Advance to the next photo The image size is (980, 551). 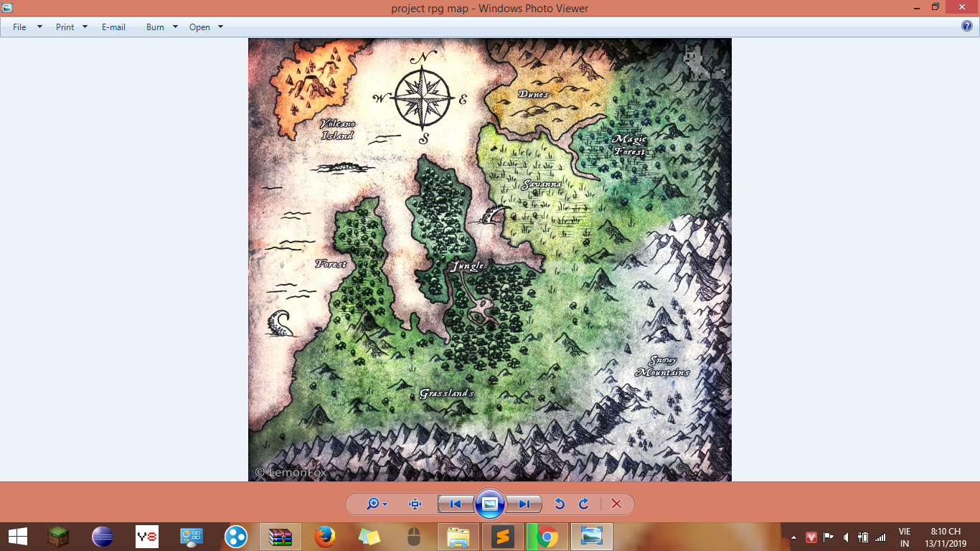(x=524, y=504)
